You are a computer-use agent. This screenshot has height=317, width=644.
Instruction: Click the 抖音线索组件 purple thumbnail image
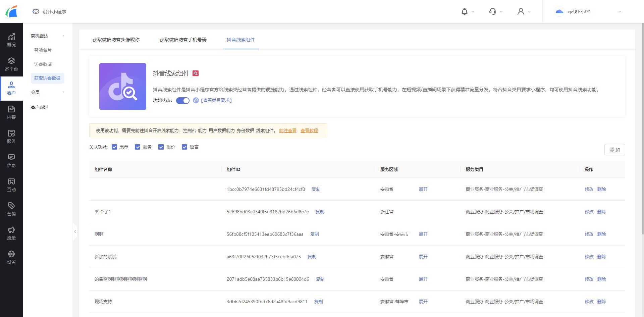(123, 87)
